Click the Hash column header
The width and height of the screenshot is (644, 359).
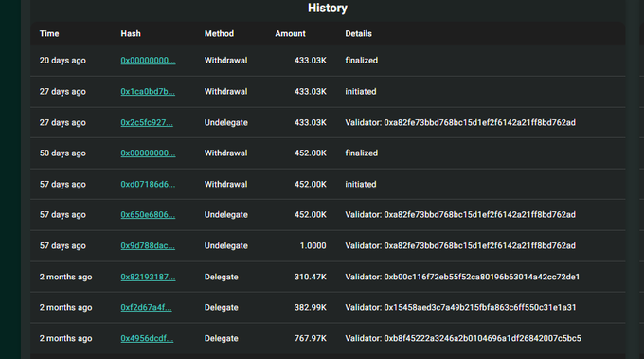131,34
